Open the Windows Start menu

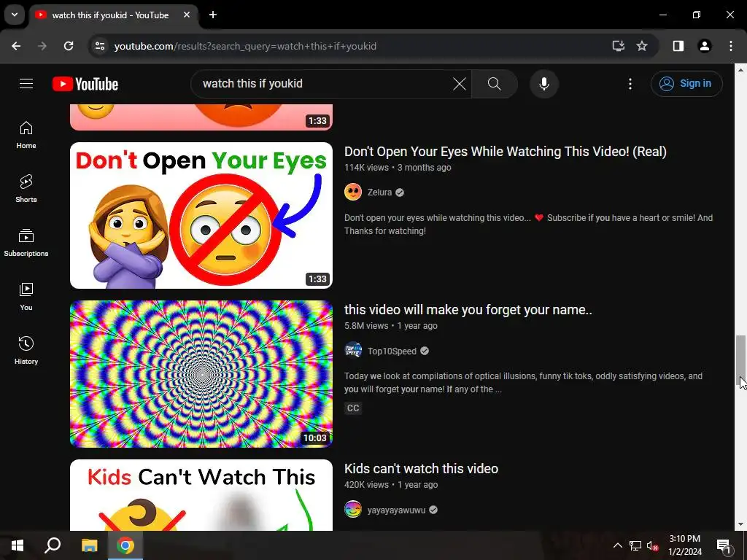[x=18, y=545]
